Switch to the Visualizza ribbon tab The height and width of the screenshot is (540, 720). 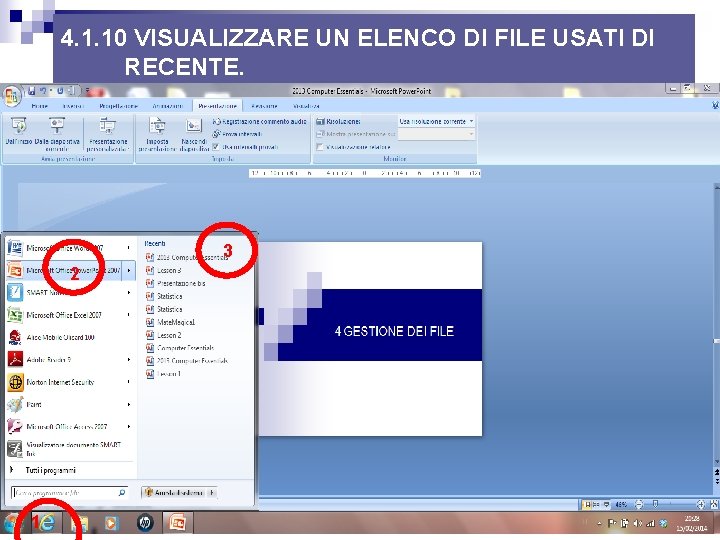point(306,106)
